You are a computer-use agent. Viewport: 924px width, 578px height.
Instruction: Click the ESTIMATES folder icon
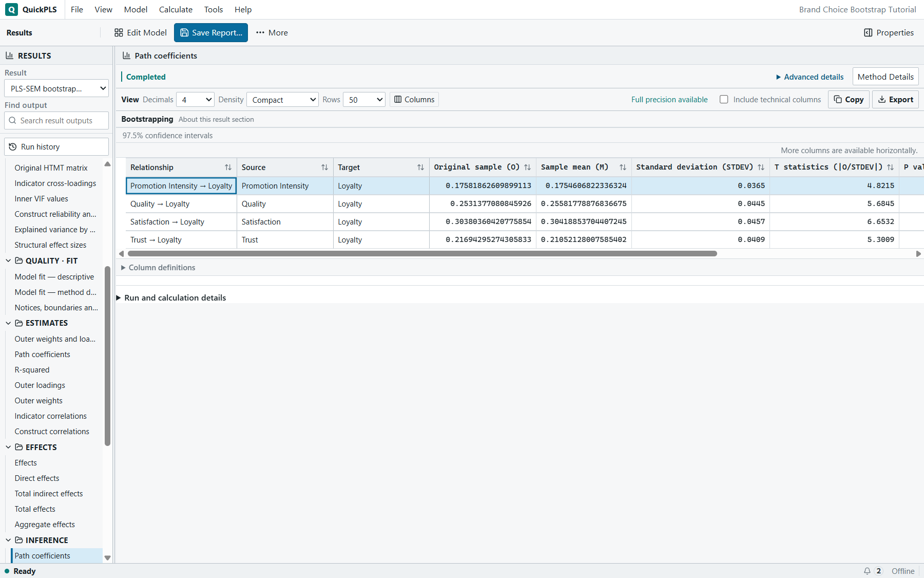tap(19, 323)
